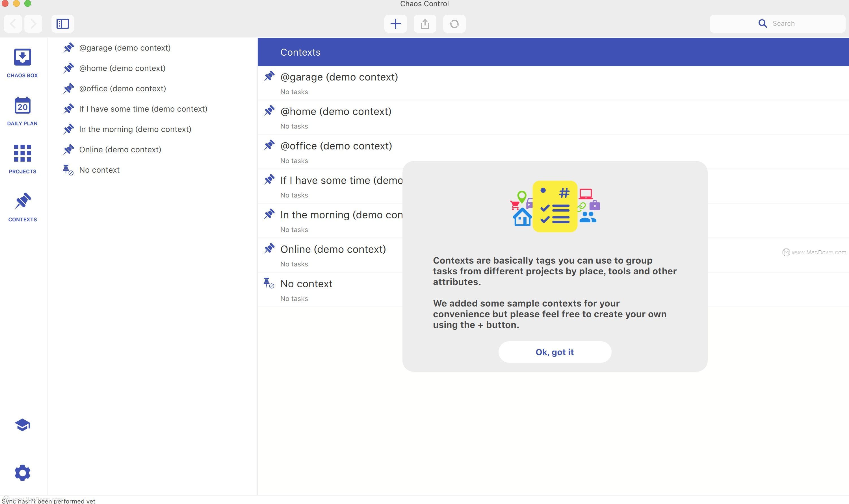Open the Daily Plan calendar section
Viewport: 849px width, 504px height.
(x=22, y=111)
